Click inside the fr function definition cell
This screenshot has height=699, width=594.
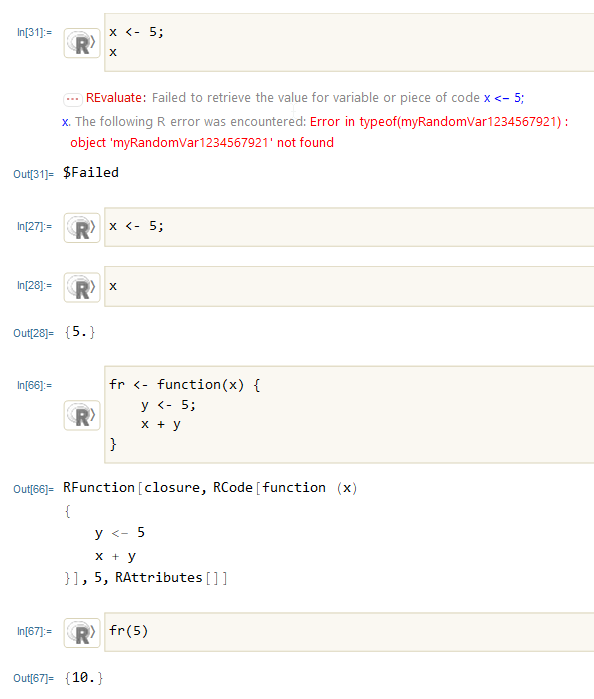click(x=349, y=415)
